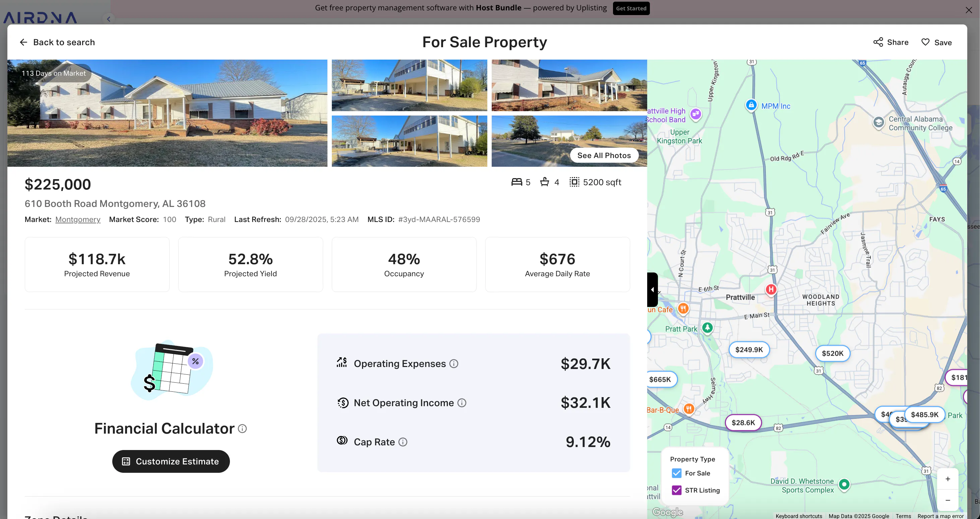Zoom in on the map
This screenshot has height=519, width=980.
pyautogui.click(x=948, y=479)
